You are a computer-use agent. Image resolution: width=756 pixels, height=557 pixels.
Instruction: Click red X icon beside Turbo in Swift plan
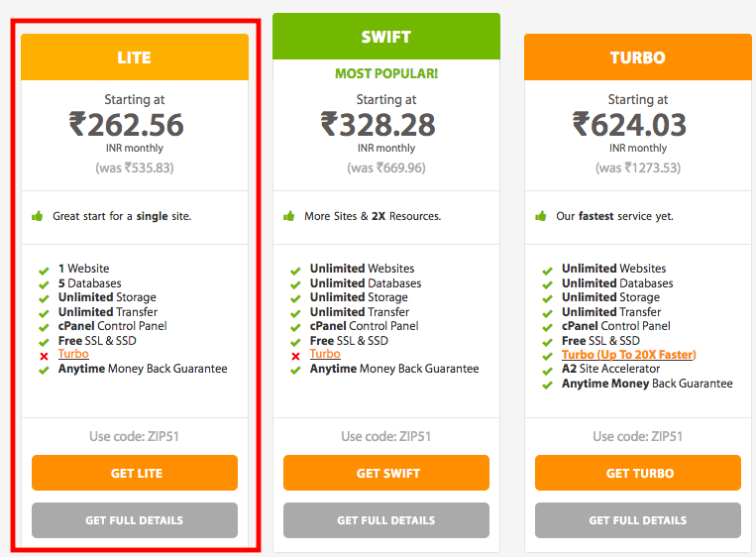pyautogui.click(x=295, y=357)
